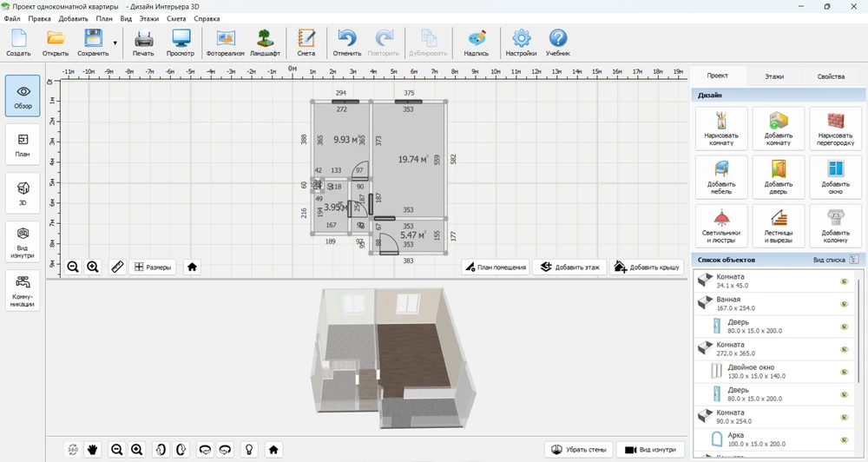868x462 pixels.
Task: Click the ruler measurement tool icon
Action: (118, 267)
